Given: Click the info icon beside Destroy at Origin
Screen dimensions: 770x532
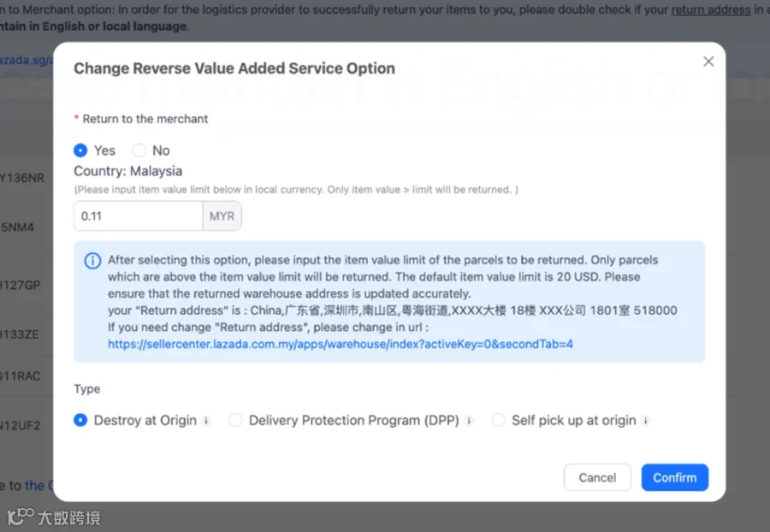Looking at the screenshot, I should [x=207, y=421].
